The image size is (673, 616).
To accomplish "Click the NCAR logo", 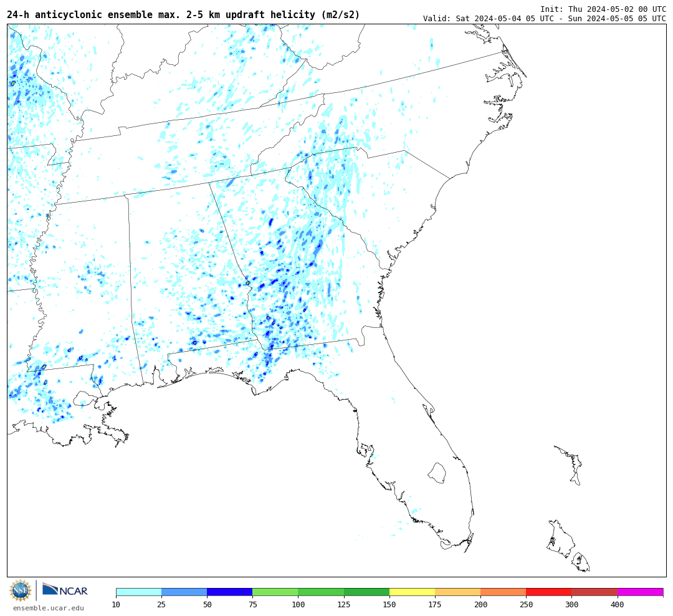I will click(65, 590).
